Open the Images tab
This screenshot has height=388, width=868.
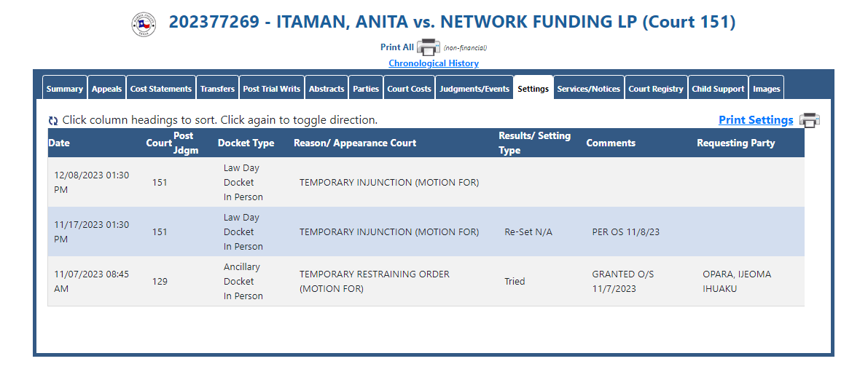(x=767, y=88)
